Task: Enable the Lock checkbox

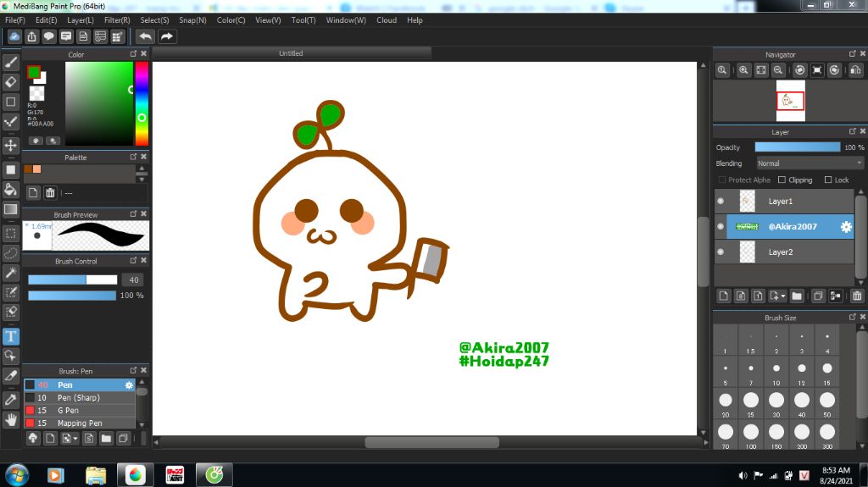Action: (x=828, y=180)
